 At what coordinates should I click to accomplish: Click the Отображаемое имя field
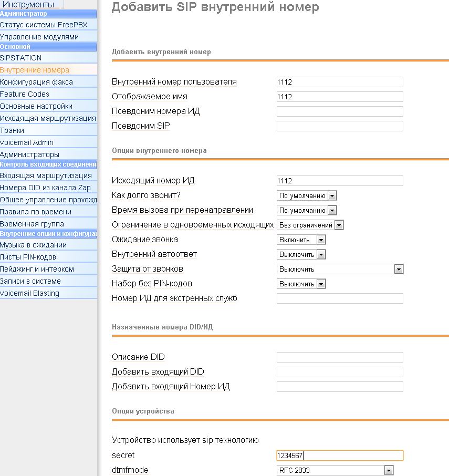[x=340, y=97]
